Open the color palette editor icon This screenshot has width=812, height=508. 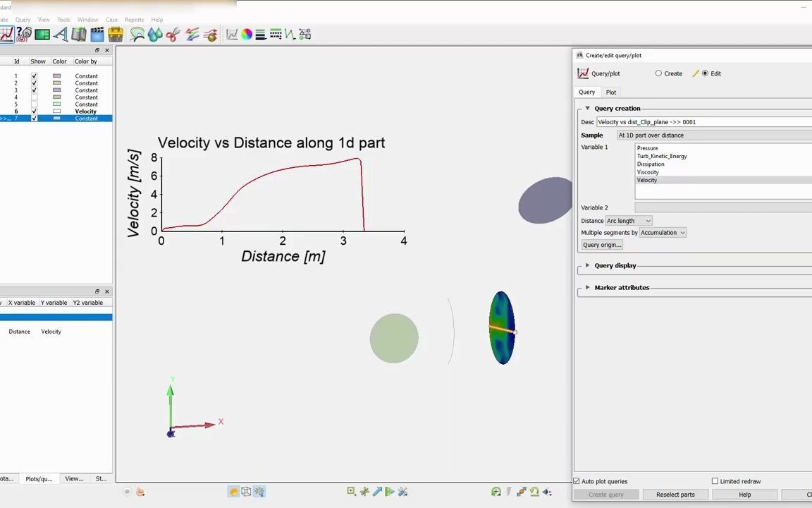click(247, 34)
